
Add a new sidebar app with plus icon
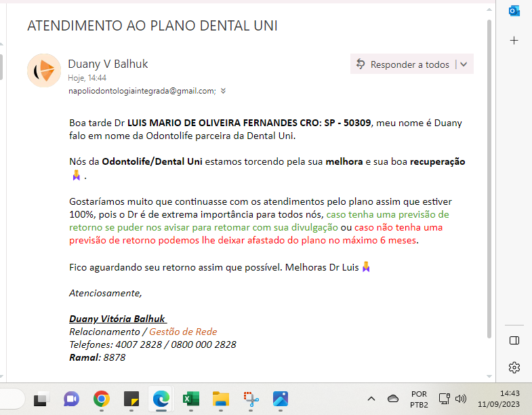[514, 41]
